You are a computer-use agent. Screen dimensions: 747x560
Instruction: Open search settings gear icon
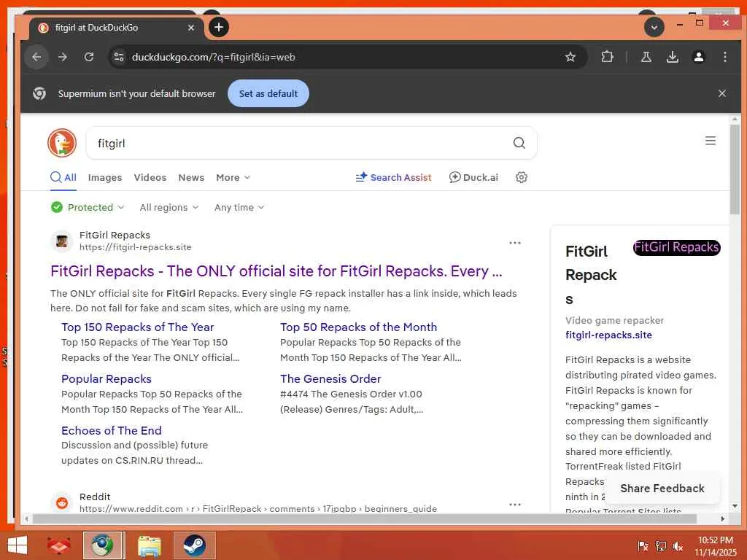pyautogui.click(x=521, y=178)
